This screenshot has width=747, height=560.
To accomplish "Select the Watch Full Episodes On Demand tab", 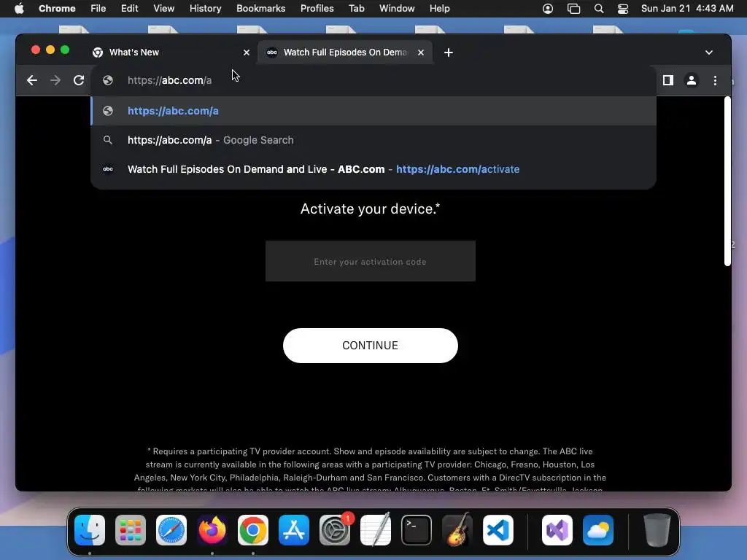I will [x=345, y=52].
